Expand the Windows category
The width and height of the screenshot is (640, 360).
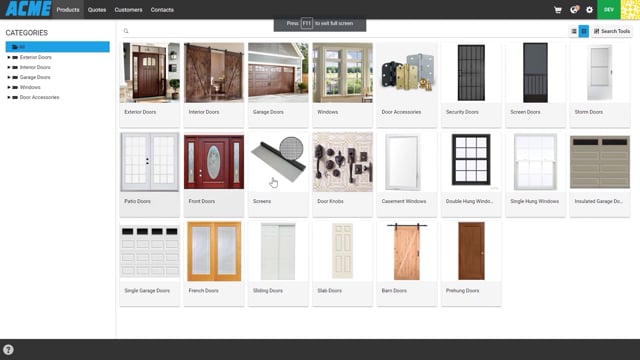coord(9,87)
